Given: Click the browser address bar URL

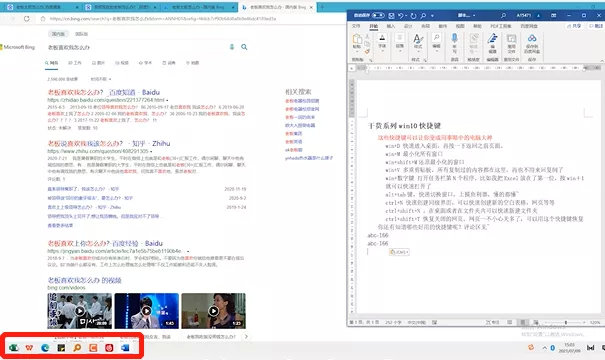Looking at the screenshot, I should [163, 19].
